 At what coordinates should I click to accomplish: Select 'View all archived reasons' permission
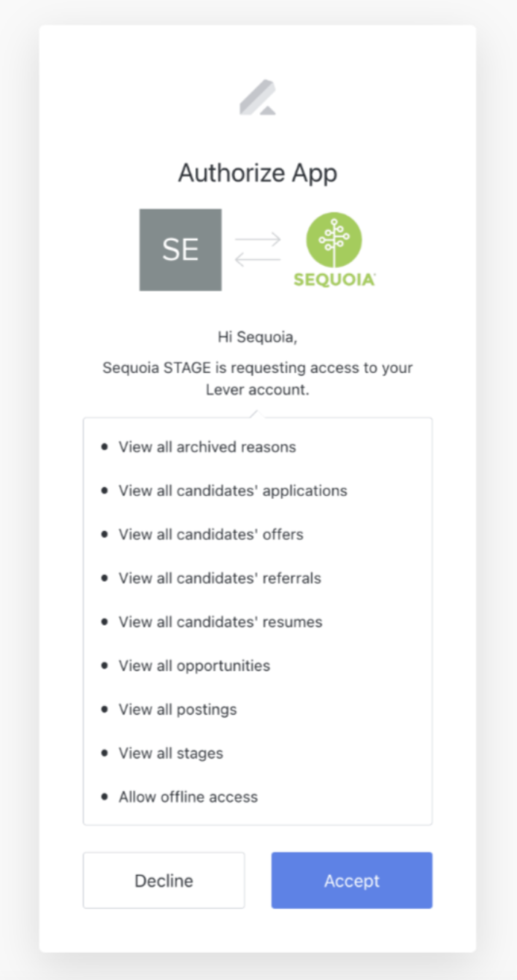pos(207,447)
